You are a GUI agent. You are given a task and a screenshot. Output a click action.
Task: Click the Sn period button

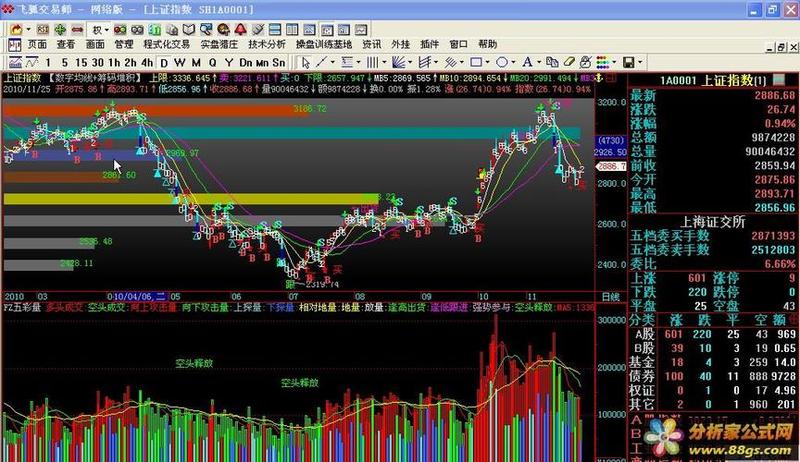[279, 63]
